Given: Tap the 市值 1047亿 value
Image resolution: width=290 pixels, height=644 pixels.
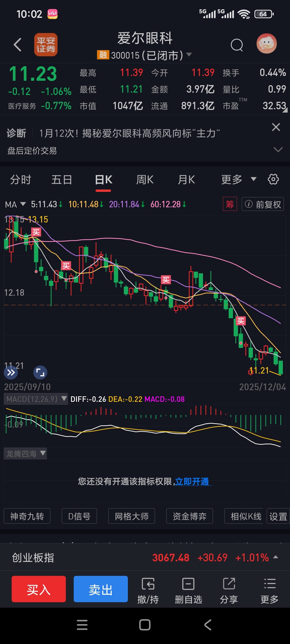Looking at the screenshot, I should click(x=128, y=106).
